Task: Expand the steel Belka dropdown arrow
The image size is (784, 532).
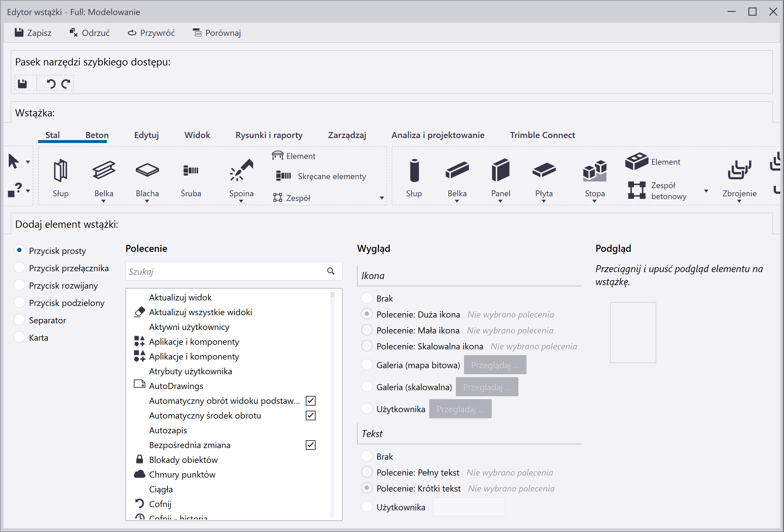Action: click(x=104, y=201)
